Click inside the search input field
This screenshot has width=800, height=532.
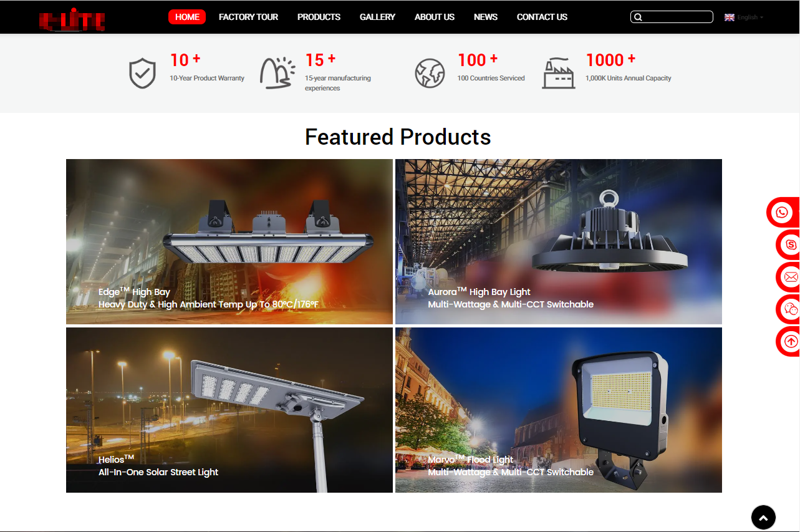click(677, 17)
